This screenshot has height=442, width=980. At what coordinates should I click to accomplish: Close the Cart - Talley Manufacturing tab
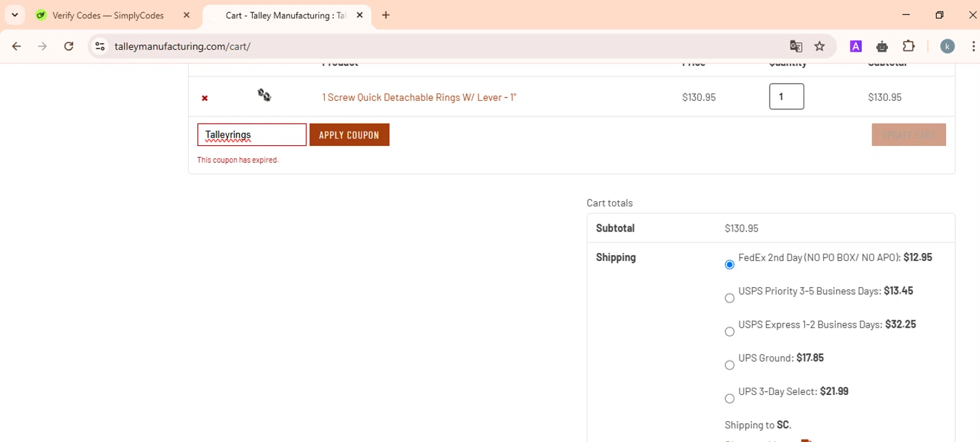pyautogui.click(x=359, y=15)
